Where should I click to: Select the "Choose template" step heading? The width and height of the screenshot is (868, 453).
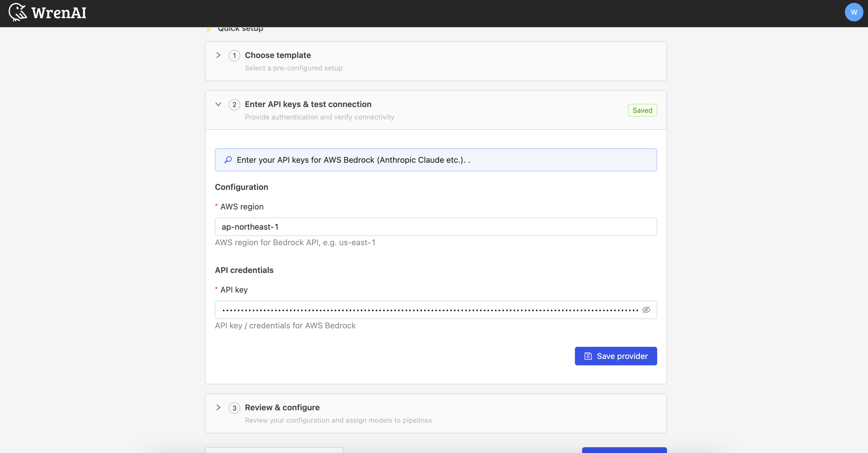pos(278,55)
